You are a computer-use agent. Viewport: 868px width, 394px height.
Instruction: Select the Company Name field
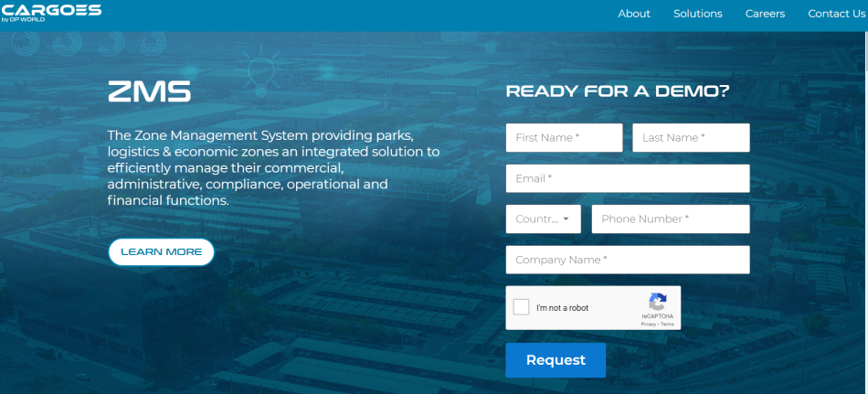[x=628, y=260]
